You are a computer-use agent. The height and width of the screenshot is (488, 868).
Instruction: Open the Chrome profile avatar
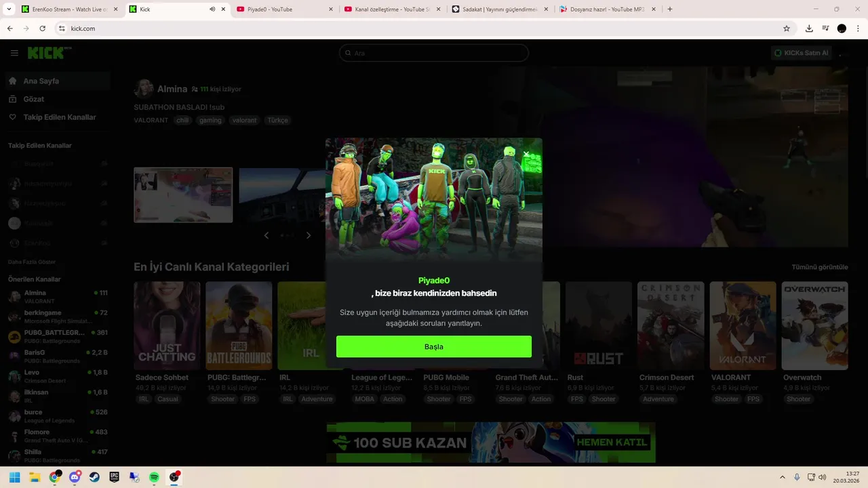[842, 28]
